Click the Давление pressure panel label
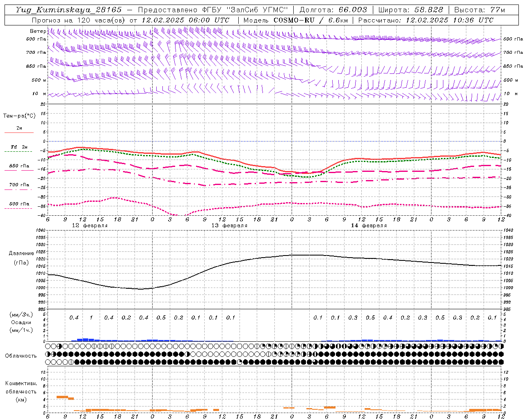This screenshot has height=420, width=525. click(x=21, y=253)
